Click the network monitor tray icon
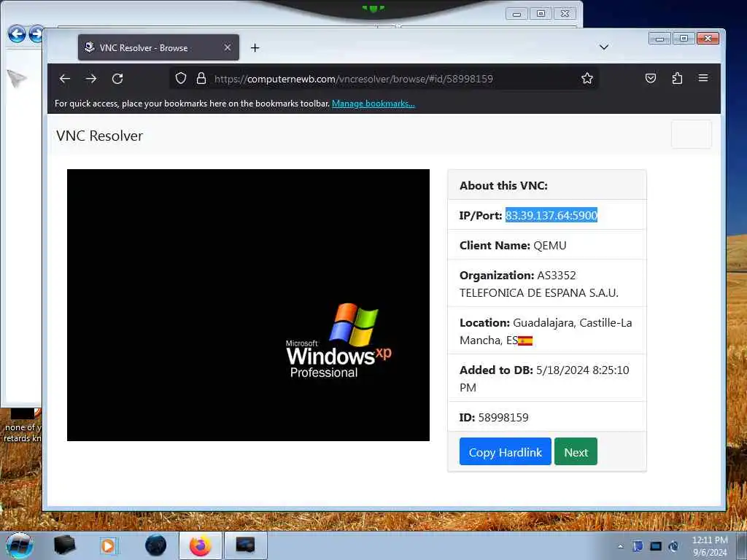Image resolution: width=747 pixels, height=560 pixels. tap(656, 546)
